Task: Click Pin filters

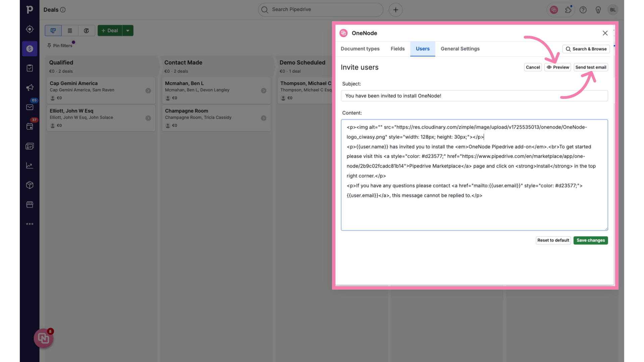Action: pyautogui.click(x=60, y=46)
